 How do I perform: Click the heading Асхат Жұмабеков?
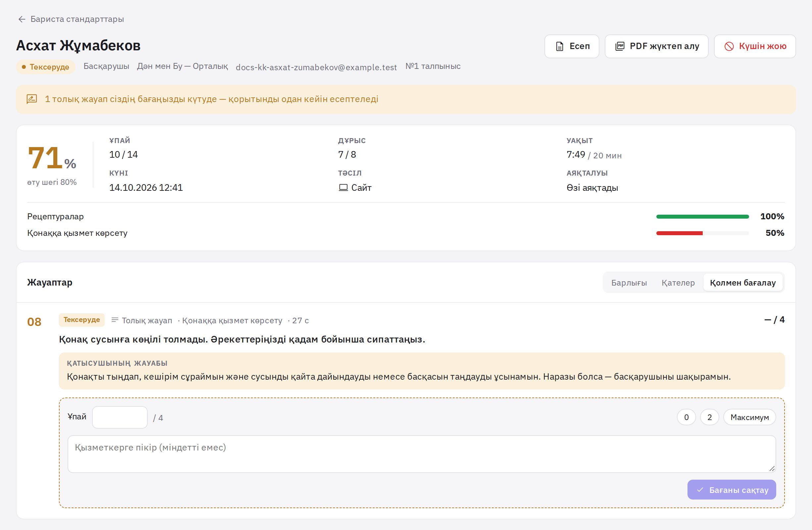tap(78, 45)
